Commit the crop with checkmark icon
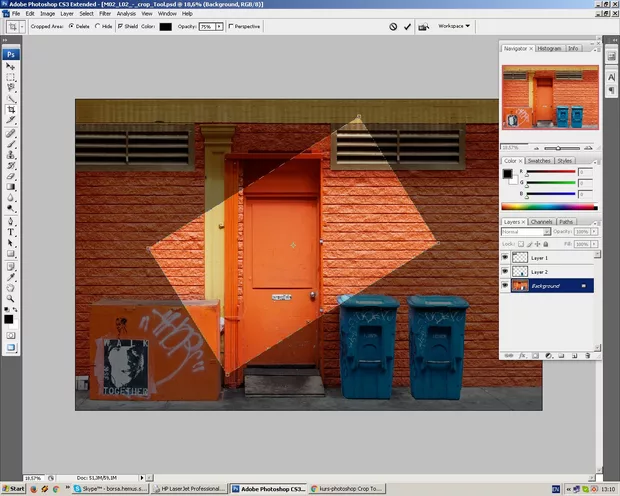Image resolution: width=620 pixels, height=496 pixels. pyautogui.click(x=407, y=26)
